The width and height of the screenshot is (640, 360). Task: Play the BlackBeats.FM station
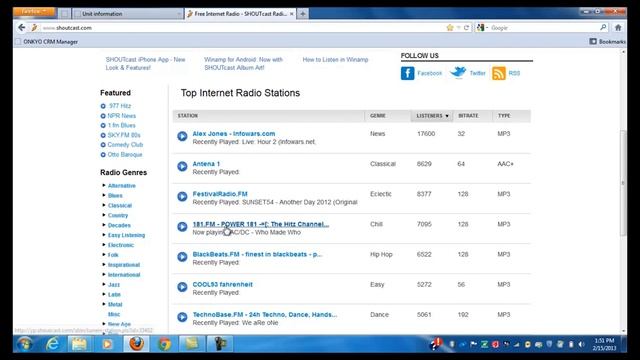click(x=182, y=257)
